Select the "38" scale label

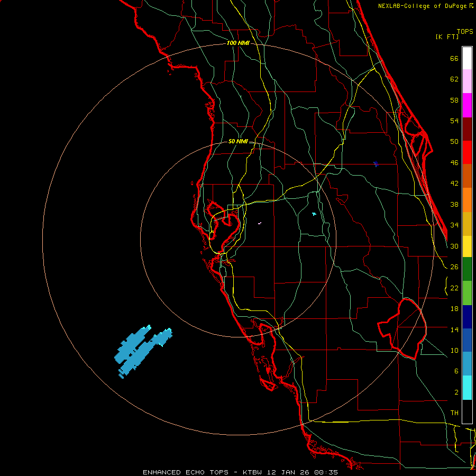tap(454, 204)
